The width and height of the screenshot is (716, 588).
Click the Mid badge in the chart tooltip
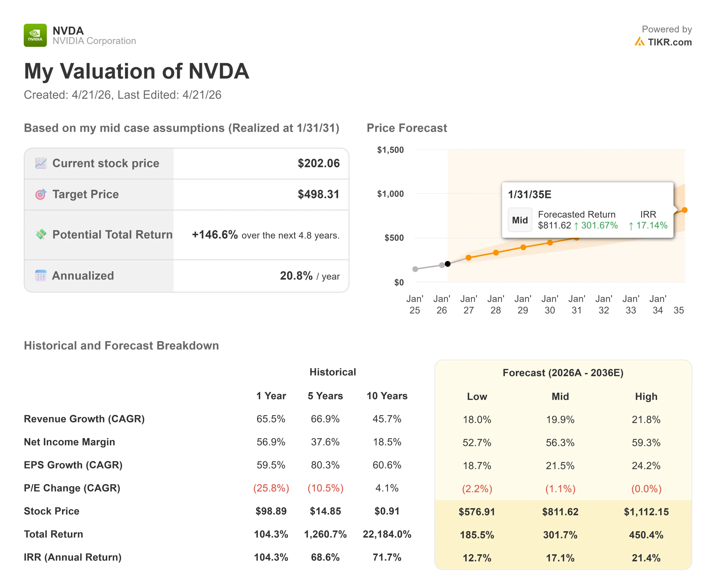[x=520, y=220]
